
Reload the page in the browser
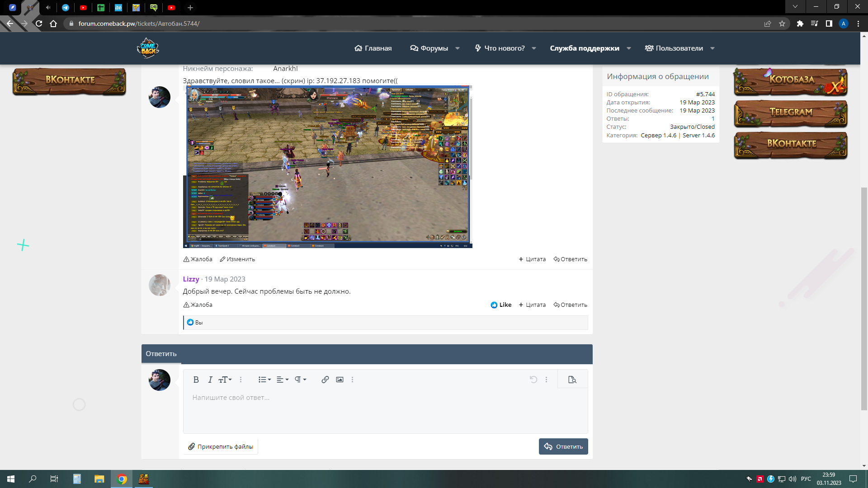39,23
